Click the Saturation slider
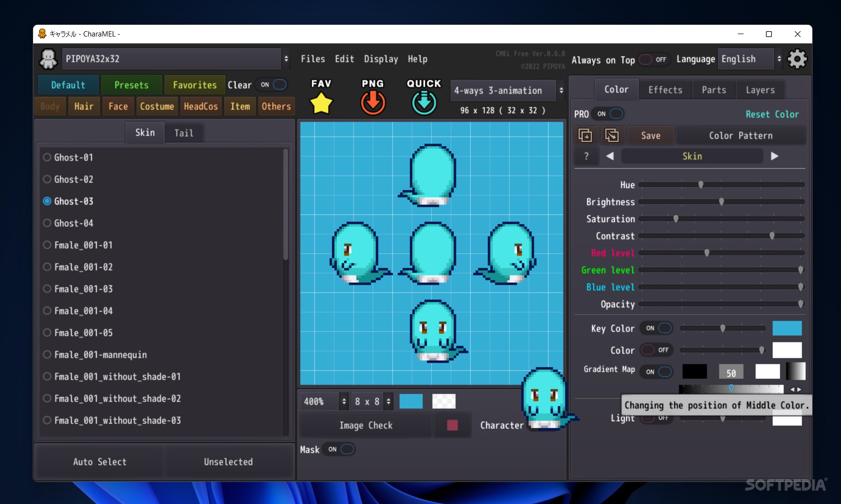Image resolution: width=841 pixels, height=504 pixels. point(721,219)
